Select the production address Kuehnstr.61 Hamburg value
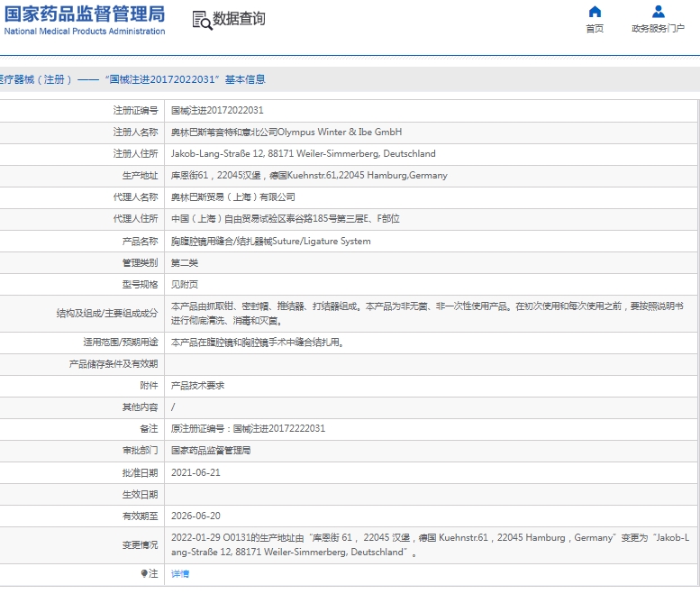This screenshot has width=700, height=594. (309, 176)
